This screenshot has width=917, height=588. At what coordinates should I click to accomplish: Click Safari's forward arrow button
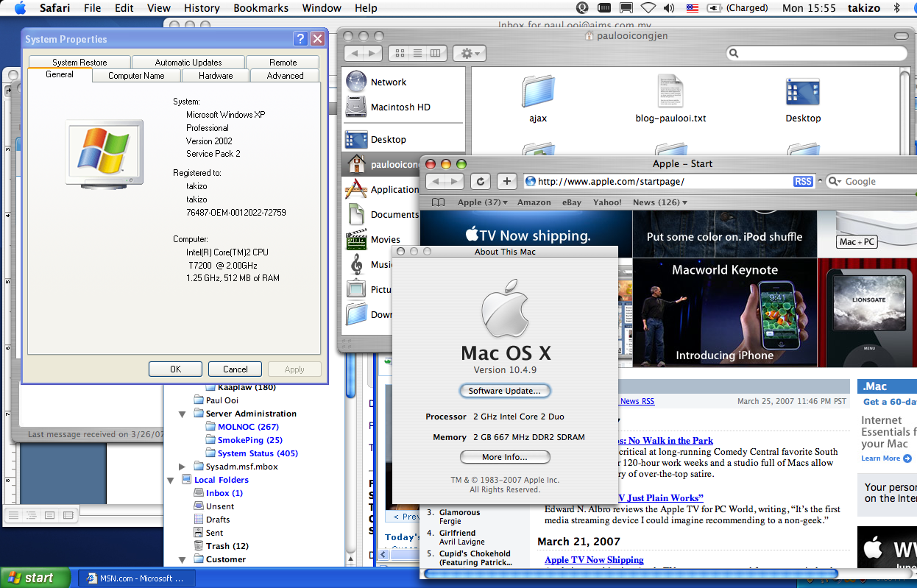[x=455, y=181]
